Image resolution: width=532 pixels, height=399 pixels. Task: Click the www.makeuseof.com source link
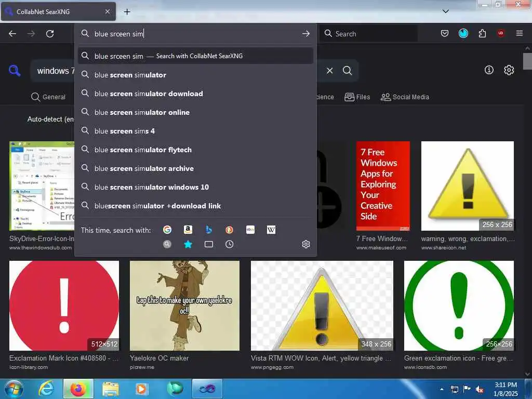[x=381, y=248]
